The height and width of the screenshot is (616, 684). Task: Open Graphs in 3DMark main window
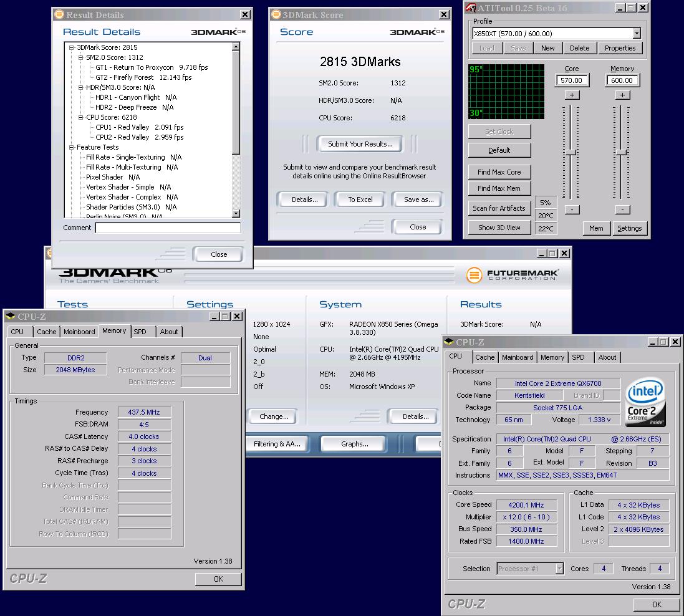pos(354,444)
